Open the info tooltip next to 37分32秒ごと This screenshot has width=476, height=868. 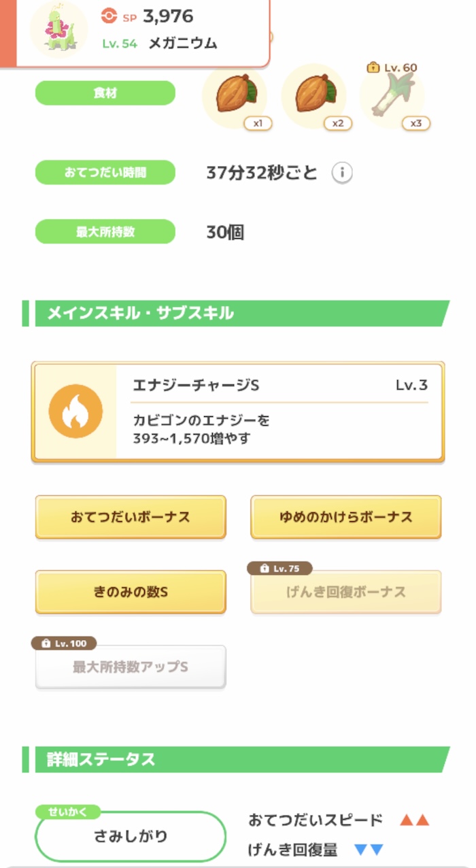343,173
